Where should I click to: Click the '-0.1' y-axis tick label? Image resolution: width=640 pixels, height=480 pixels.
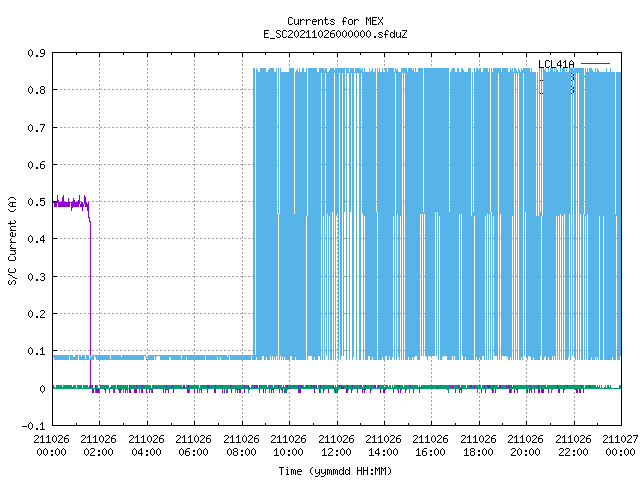pyautogui.click(x=33, y=426)
